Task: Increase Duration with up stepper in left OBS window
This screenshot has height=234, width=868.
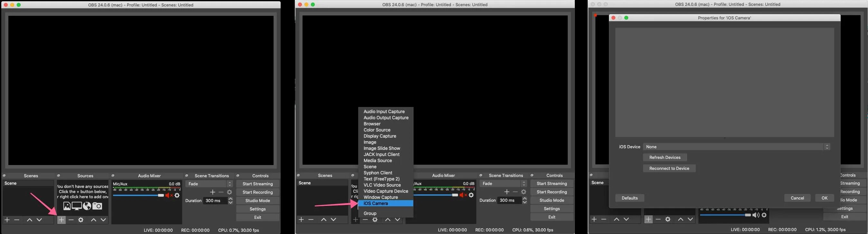Action: pyautogui.click(x=230, y=199)
